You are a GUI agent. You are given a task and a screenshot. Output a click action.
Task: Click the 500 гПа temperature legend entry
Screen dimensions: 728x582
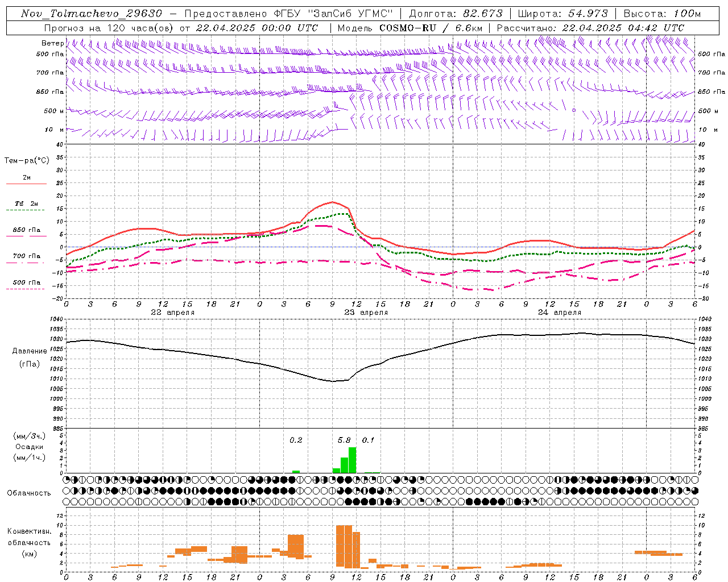[27, 282]
